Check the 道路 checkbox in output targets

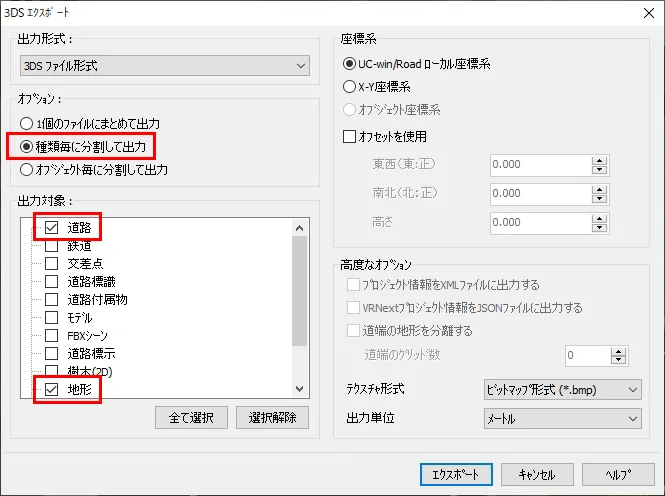(51, 228)
